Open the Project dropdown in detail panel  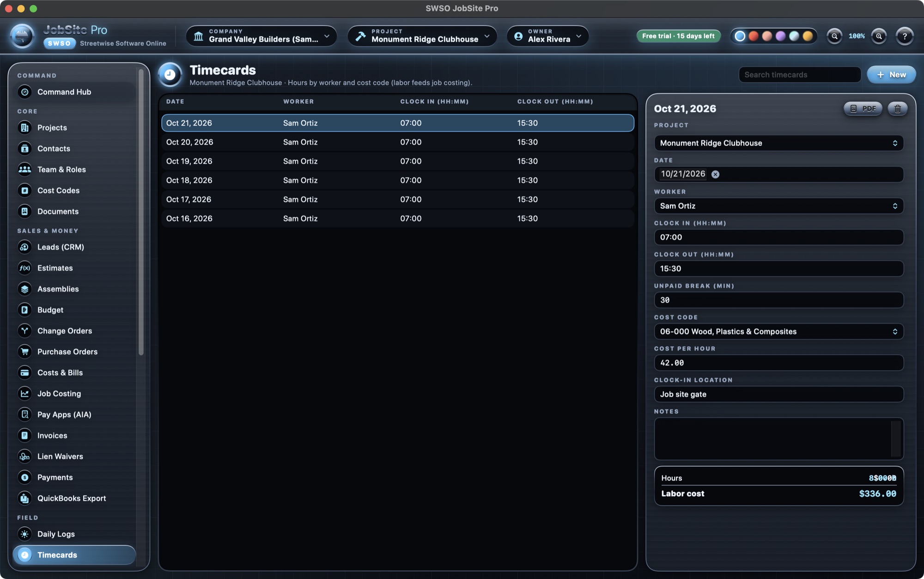coord(778,143)
